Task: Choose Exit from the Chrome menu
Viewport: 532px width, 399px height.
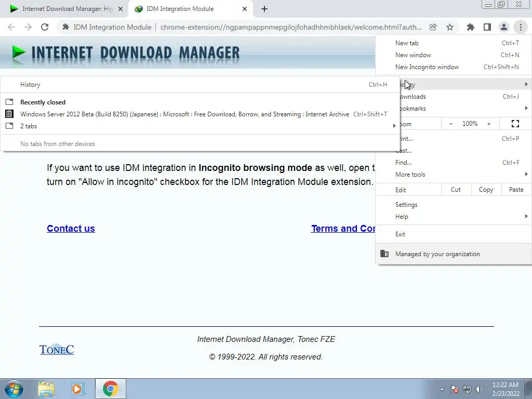Action: 454,234
